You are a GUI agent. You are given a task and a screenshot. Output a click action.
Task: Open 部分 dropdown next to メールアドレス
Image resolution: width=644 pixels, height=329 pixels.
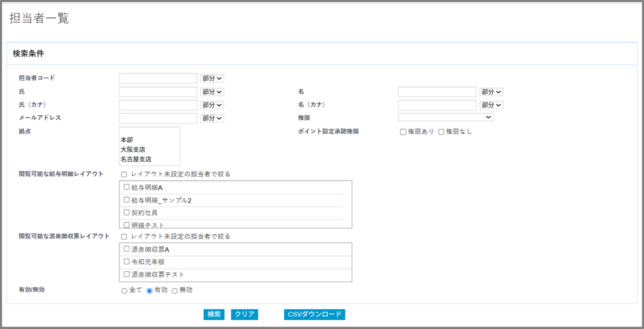(x=212, y=118)
